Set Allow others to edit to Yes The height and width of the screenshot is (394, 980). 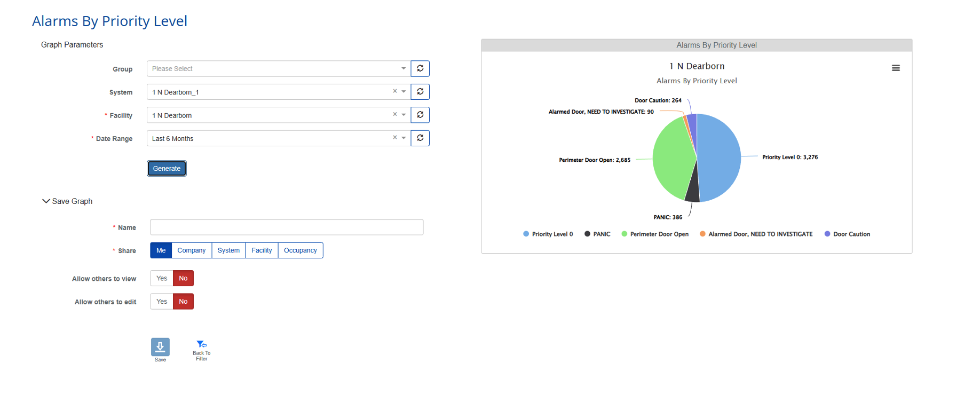[162, 302]
